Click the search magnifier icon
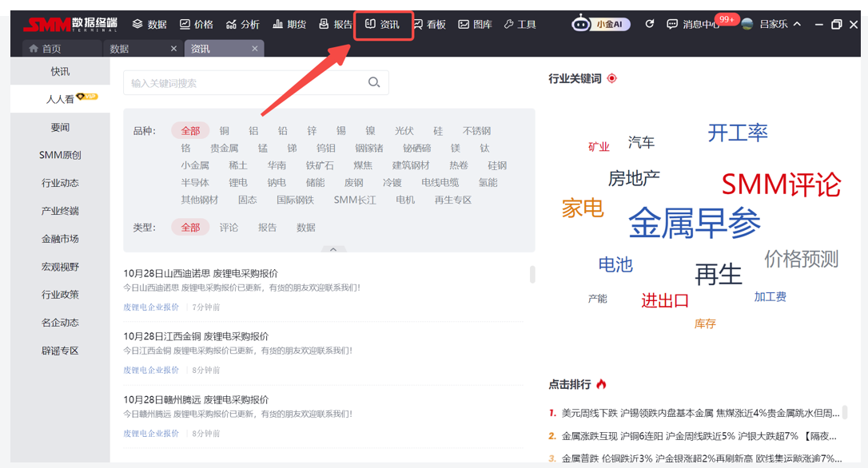The width and height of the screenshot is (868, 468). tap(373, 82)
